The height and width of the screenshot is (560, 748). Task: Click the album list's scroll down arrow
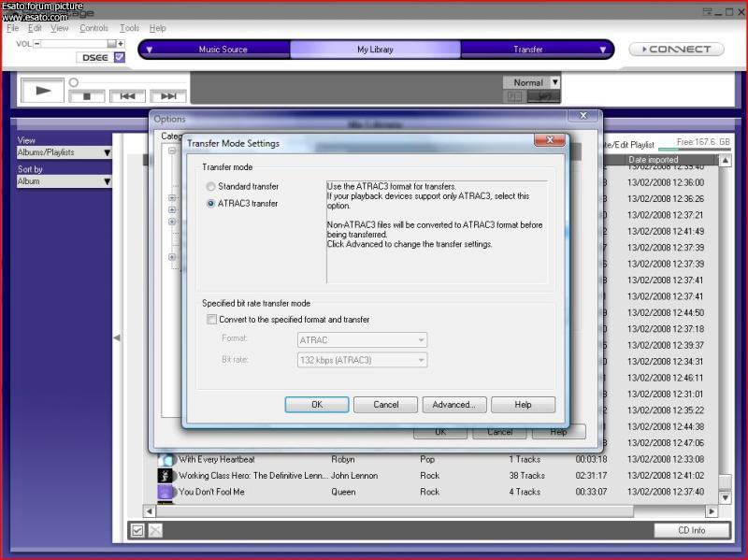(726, 498)
